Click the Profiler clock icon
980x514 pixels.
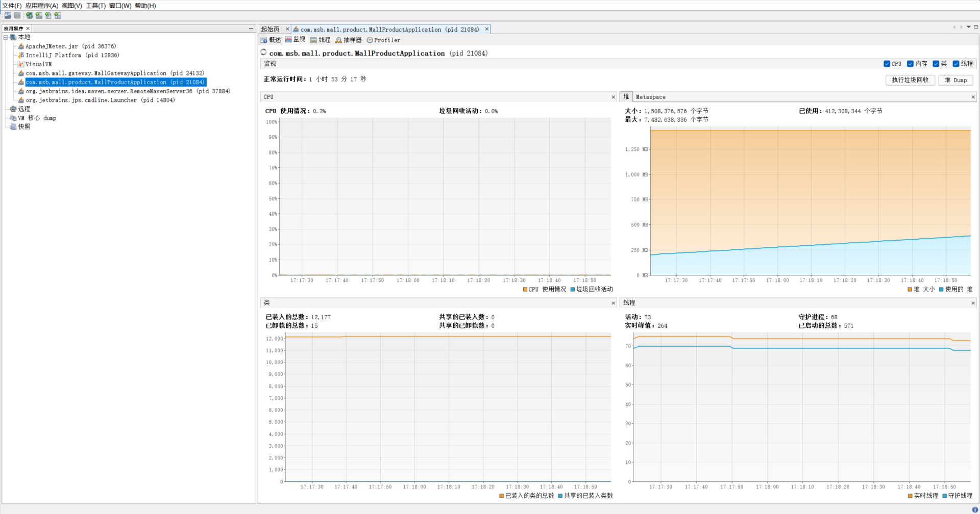click(x=370, y=40)
